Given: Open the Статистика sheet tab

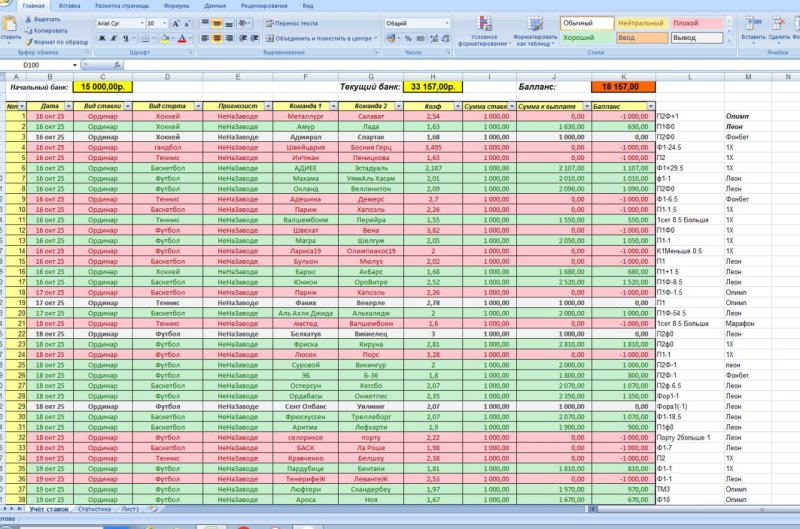Looking at the screenshot, I should [x=94, y=509].
